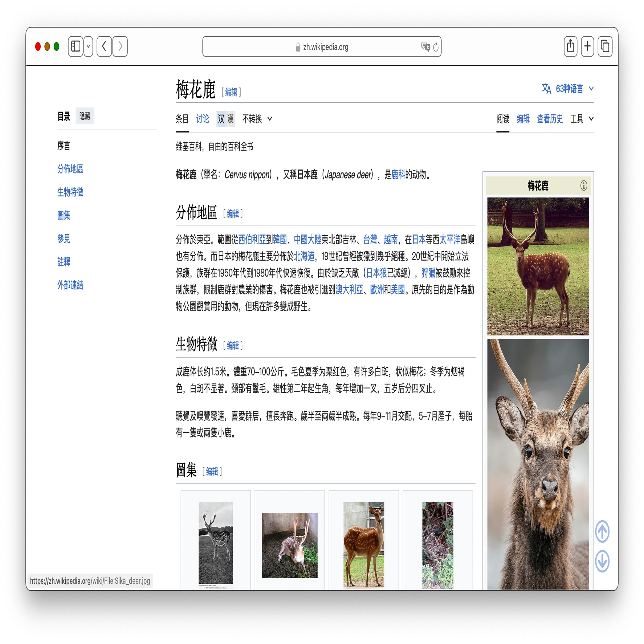Viewport: 644px width, 644px height.
Task: Open the 63种语言 language selector
Action: click(568, 89)
